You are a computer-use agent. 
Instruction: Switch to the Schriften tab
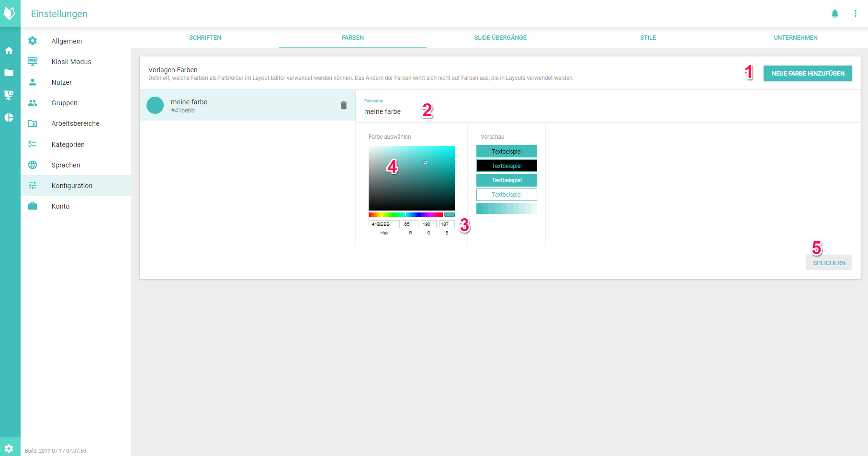pos(205,38)
